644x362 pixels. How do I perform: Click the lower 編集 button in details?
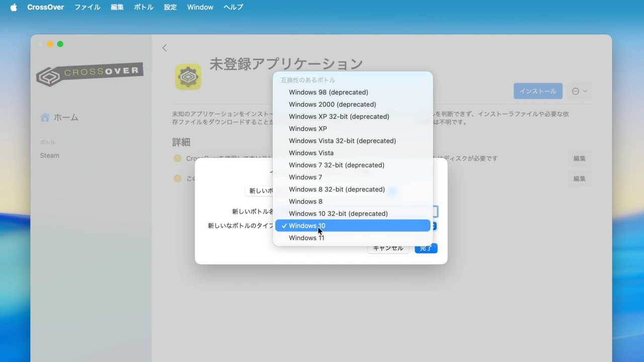[580, 178]
